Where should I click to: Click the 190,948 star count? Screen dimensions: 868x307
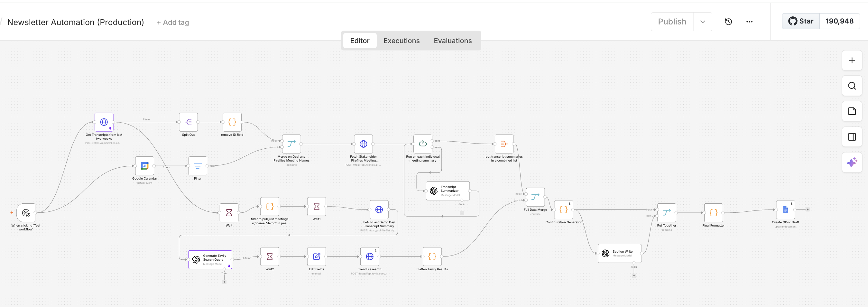coord(839,21)
